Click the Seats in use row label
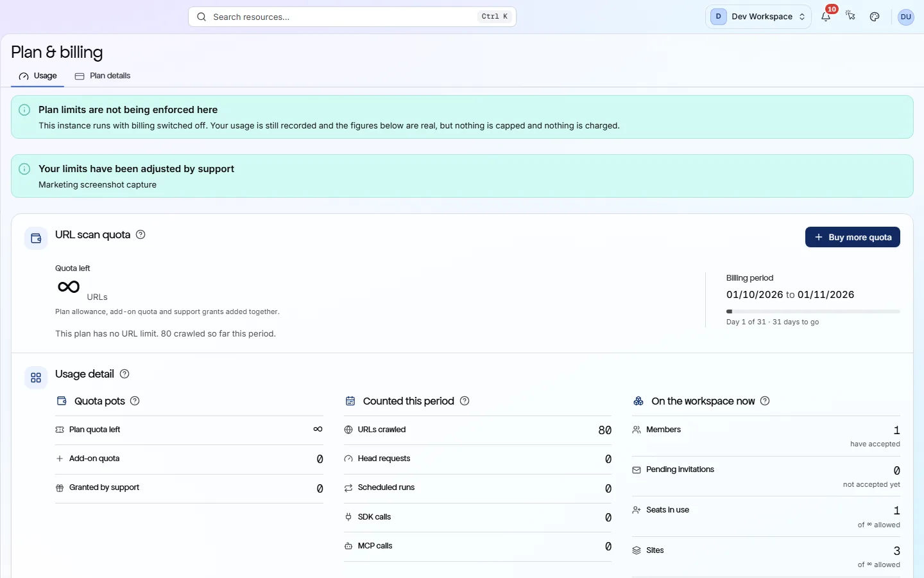Screen dimensions: 924x578 click(x=667, y=510)
